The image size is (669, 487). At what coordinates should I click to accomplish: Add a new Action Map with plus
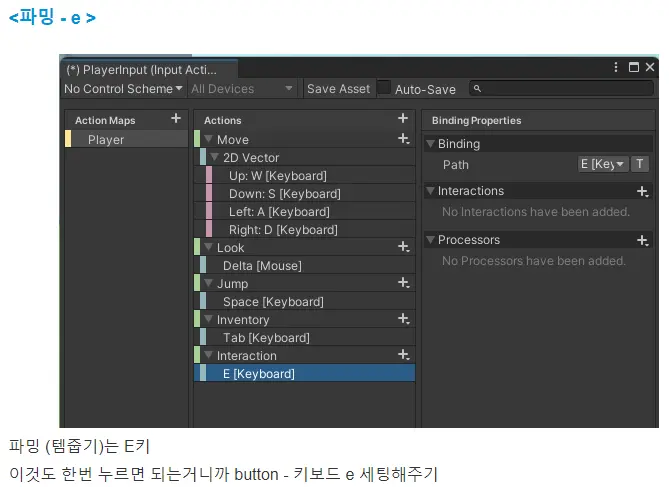click(x=176, y=119)
